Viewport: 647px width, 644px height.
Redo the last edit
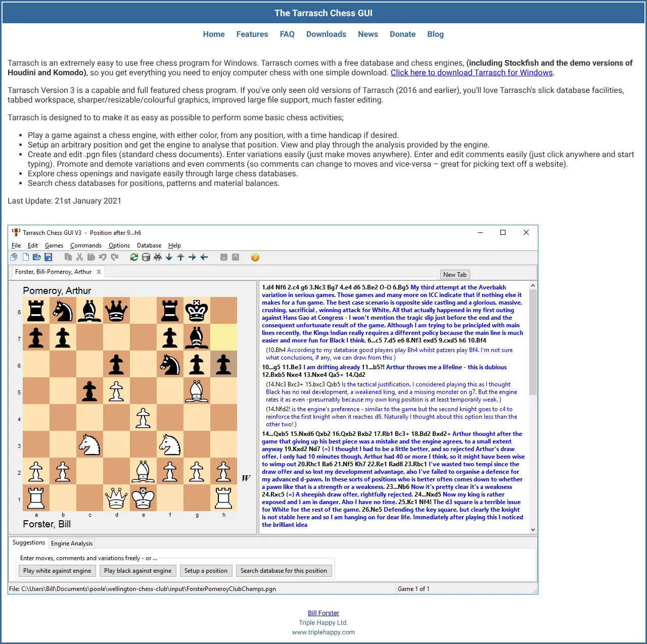click(115, 257)
